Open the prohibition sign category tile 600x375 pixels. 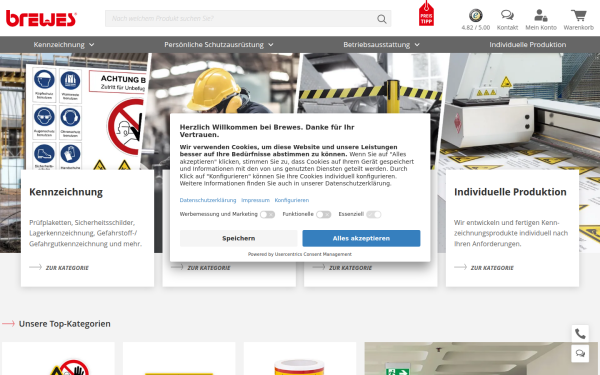(58, 359)
